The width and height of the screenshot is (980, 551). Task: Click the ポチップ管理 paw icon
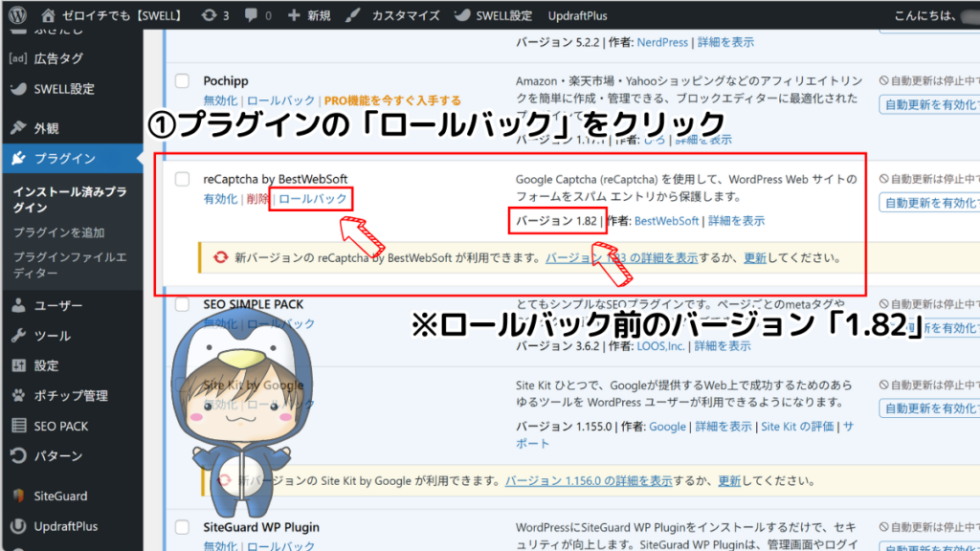point(19,395)
